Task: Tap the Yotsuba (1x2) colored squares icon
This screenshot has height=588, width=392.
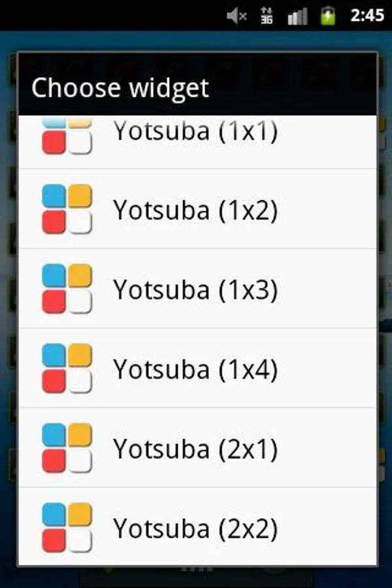Action: (x=67, y=209)
